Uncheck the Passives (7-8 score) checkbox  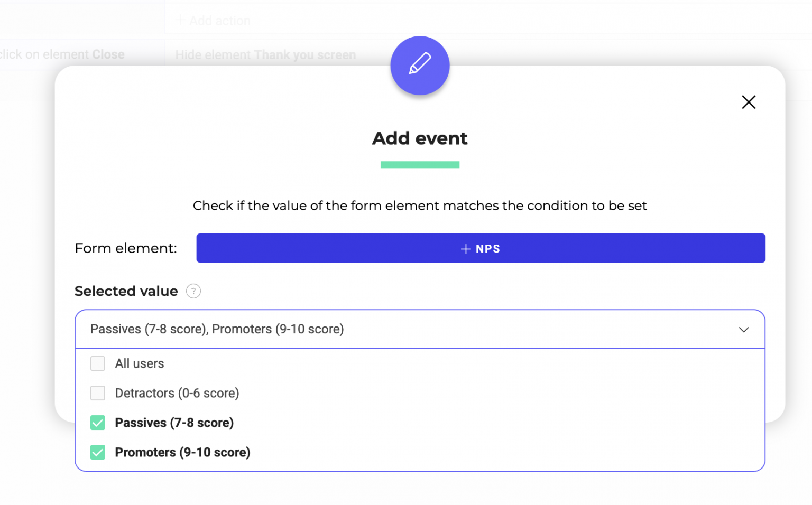[x=98, y=423]
